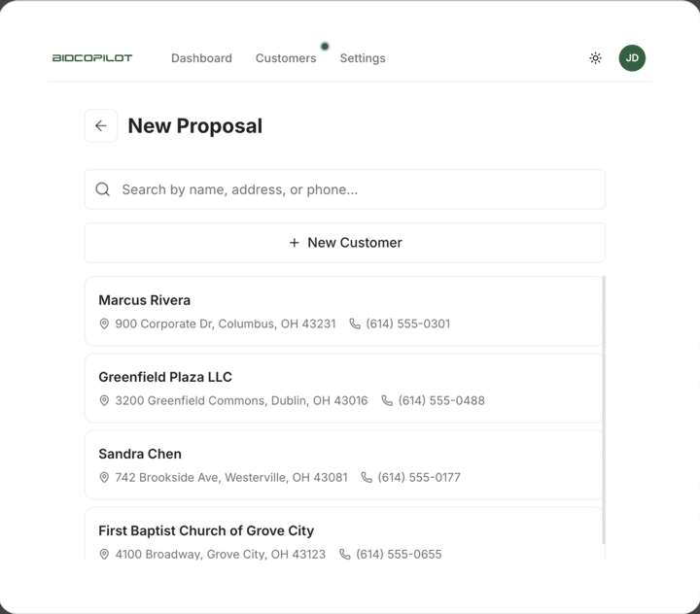Click phone number (614) 555-0488
Viewport: 700px width, 614px height.
(441, 400)
